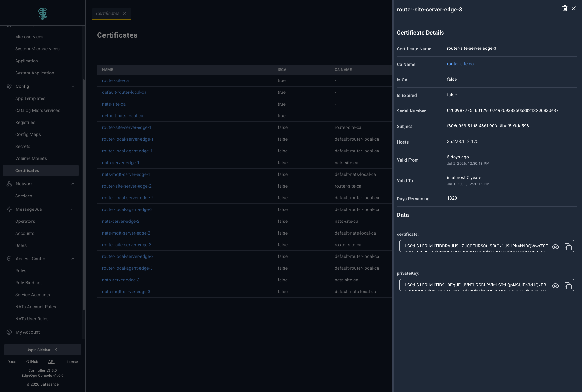
Task: Follow the router-site-ca link in Ca Name
Action: pyautogui.click(x=460, y=64)
